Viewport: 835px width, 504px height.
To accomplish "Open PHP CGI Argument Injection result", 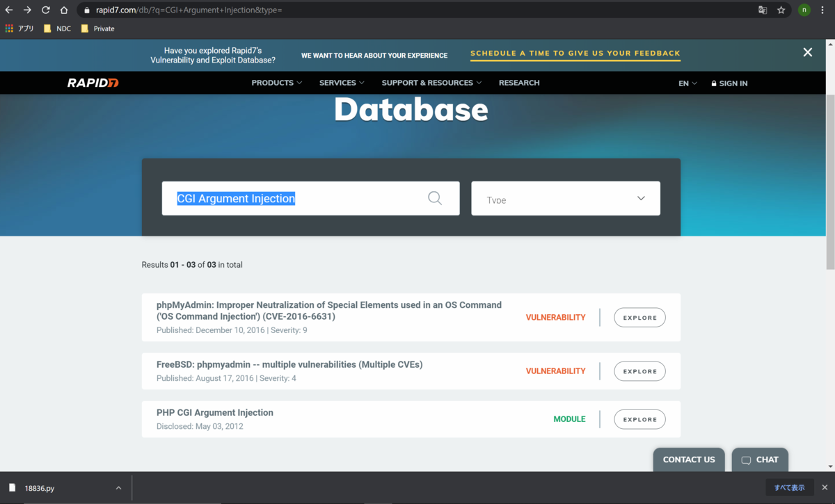I will [215, 412].
